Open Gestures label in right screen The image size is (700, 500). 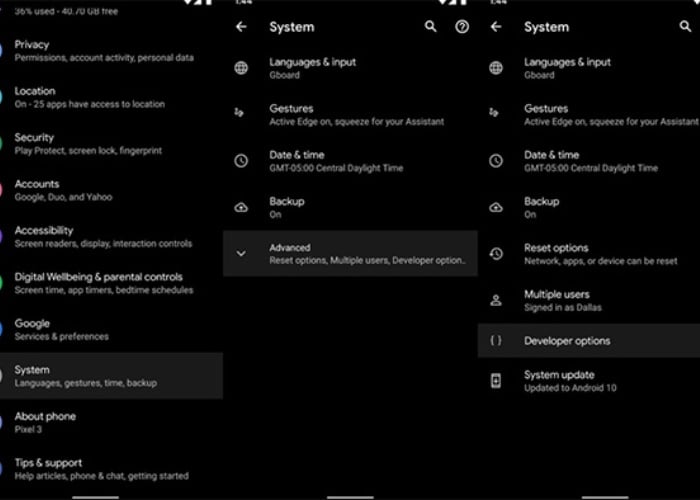click(x=546, y=109)
